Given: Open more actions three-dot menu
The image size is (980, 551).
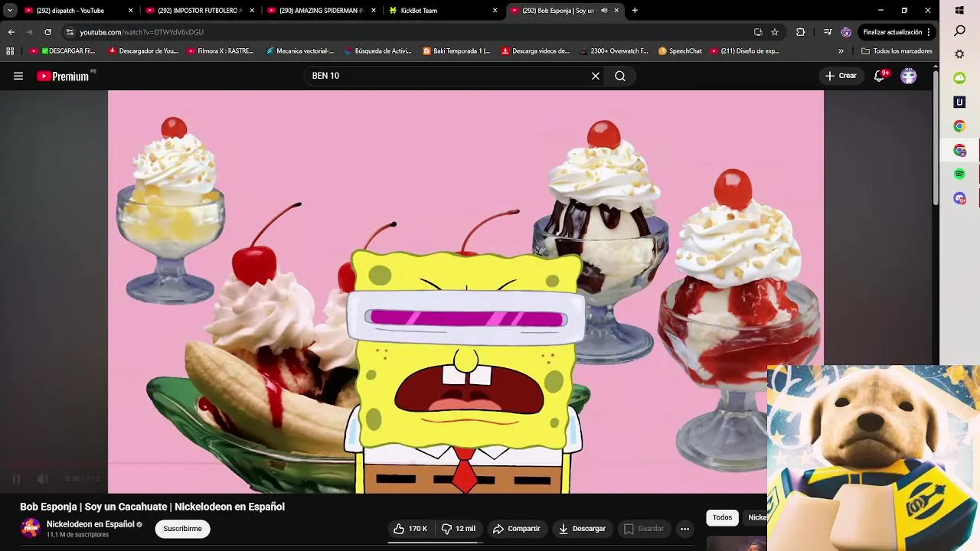Looking at the screenshot, I should 685,529.
